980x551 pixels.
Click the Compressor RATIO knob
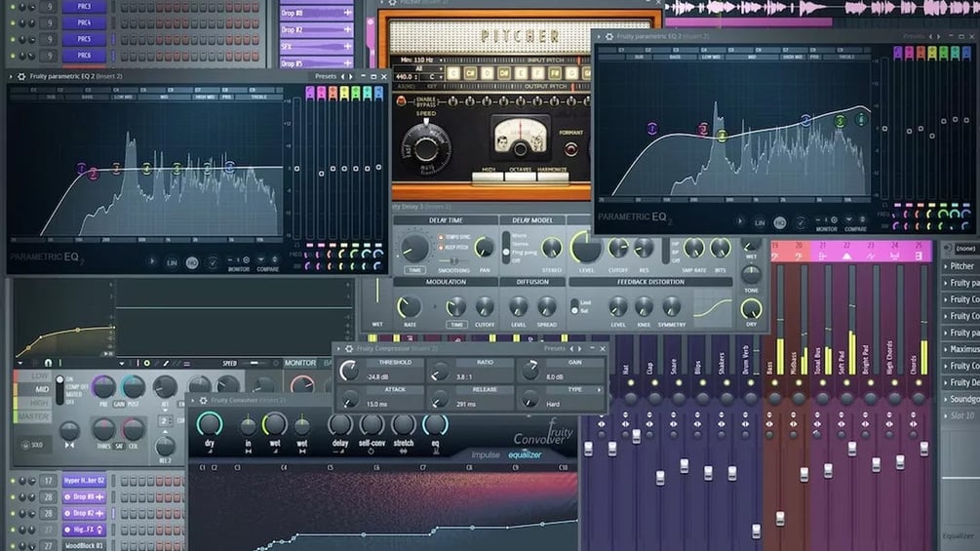coord(440,372)
